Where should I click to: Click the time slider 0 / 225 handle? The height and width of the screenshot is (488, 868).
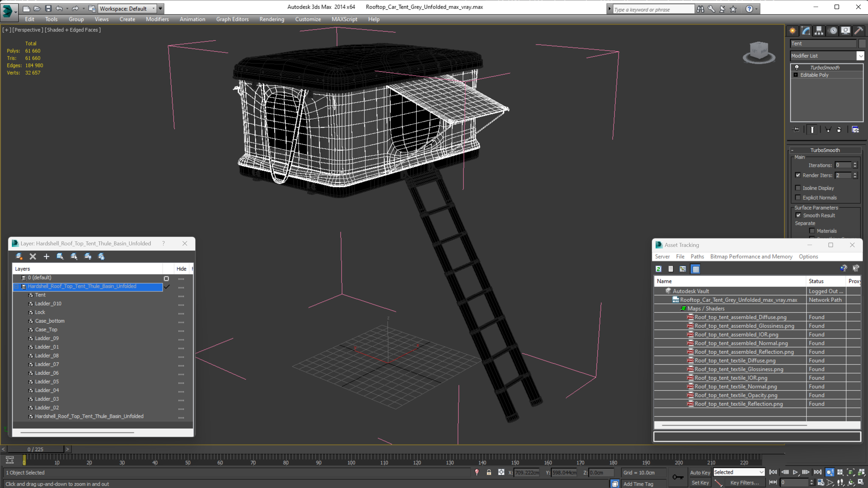click(35, 449)
